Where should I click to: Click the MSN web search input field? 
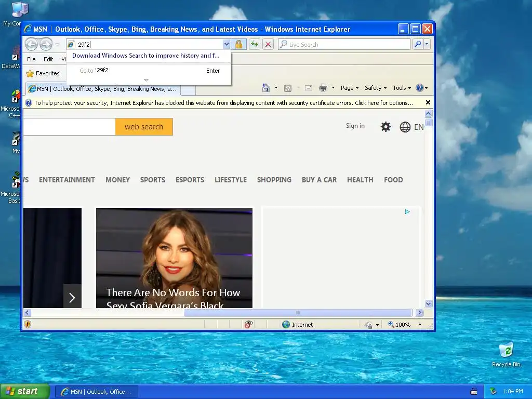click(69, 127)
